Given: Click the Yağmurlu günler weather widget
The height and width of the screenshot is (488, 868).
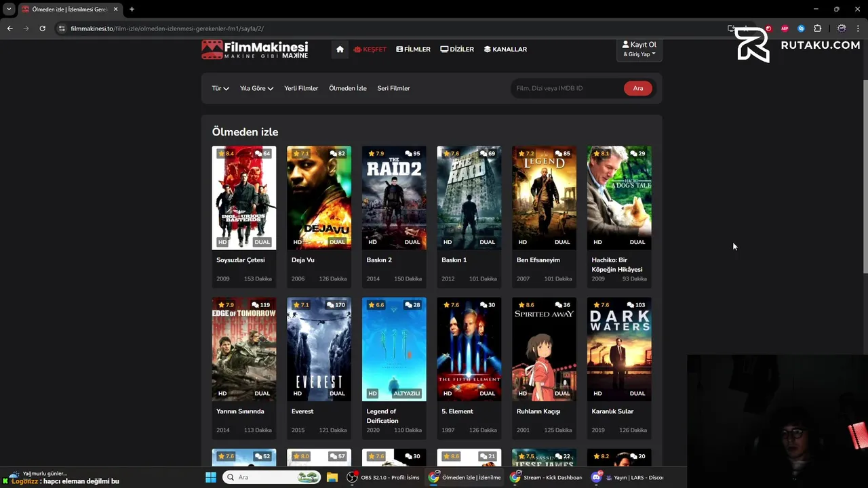Looking at the screenshot, I should pos(39,474).
